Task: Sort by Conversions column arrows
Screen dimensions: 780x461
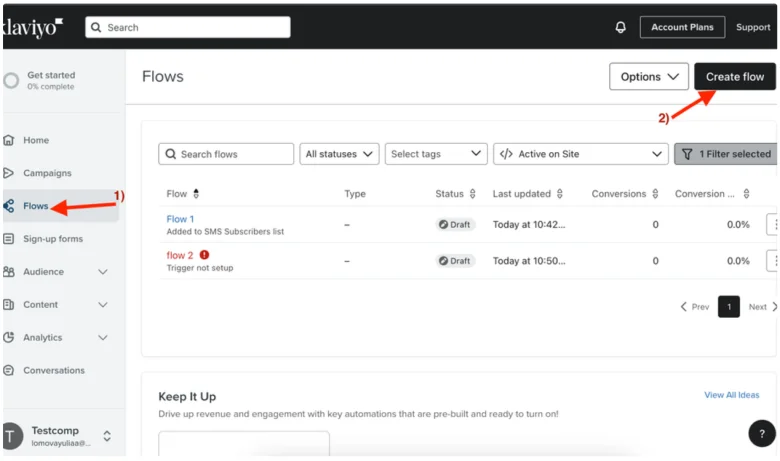Action: point(655,193)
